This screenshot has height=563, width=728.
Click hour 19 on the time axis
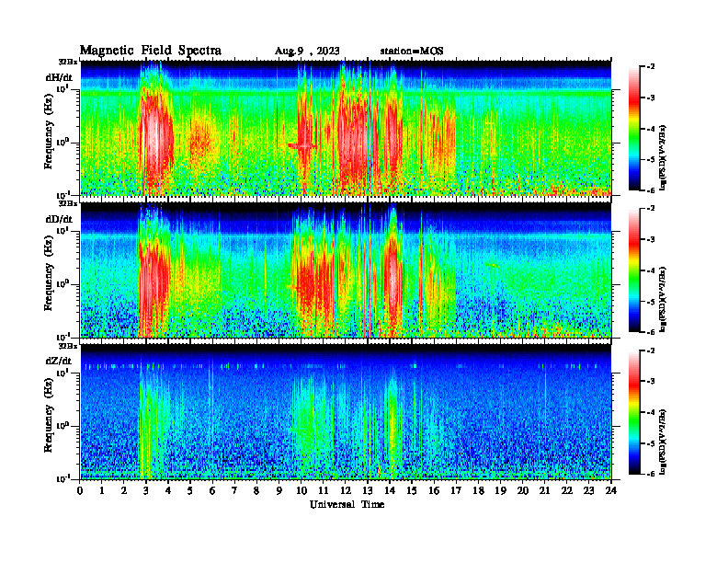point(500,491)
